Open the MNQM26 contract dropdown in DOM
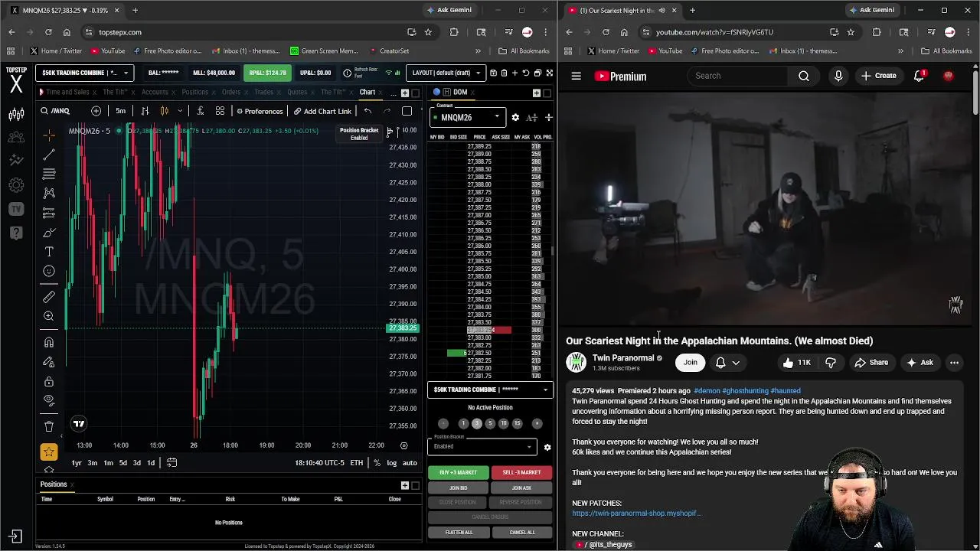The width and height of the screenshot is (980, 551). tap(466, 117)
